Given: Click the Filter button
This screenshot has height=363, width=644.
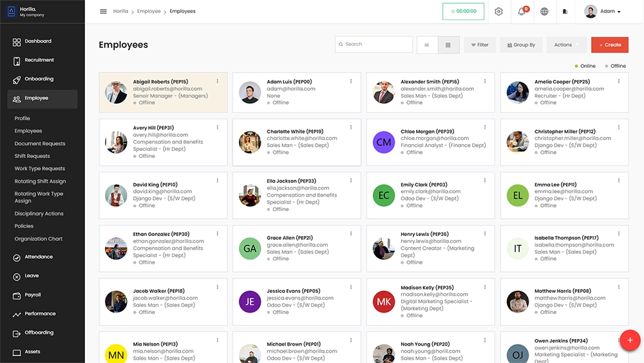Looking at the screenshot, I should tap(479, 44).
